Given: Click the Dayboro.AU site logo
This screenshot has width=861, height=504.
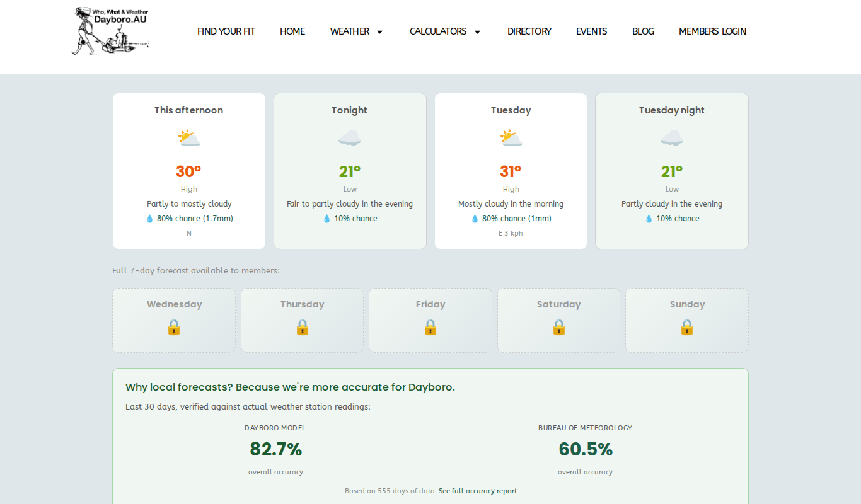Looking at the screenshot, I should tap(111, 31).
